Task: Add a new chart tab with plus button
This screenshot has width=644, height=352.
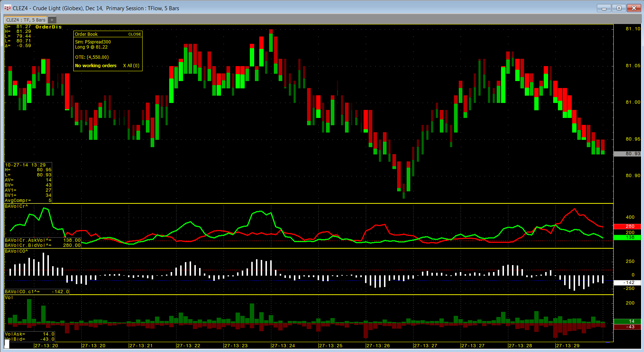Action: tap(52, 20)
